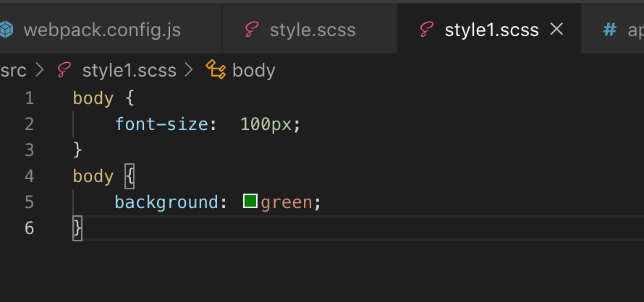
Task: Click the Sass icon on the style1.scss tab
Action: [x=427, y=30]
